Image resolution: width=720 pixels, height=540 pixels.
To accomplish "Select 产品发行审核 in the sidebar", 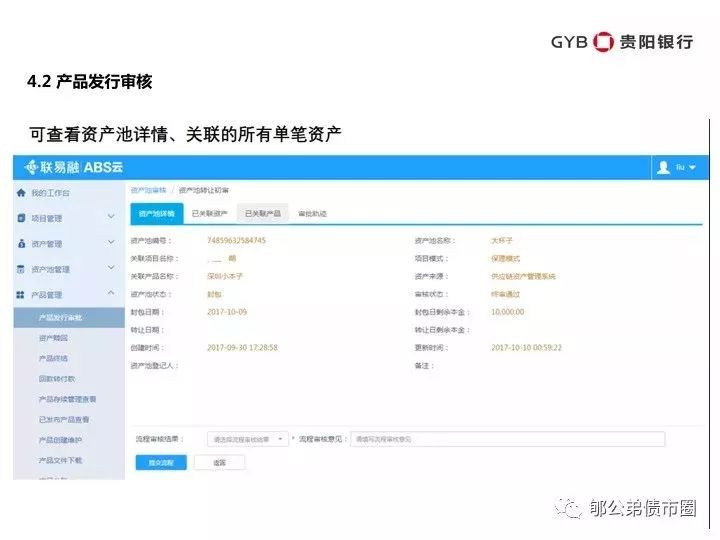I will tap(61, 317).
